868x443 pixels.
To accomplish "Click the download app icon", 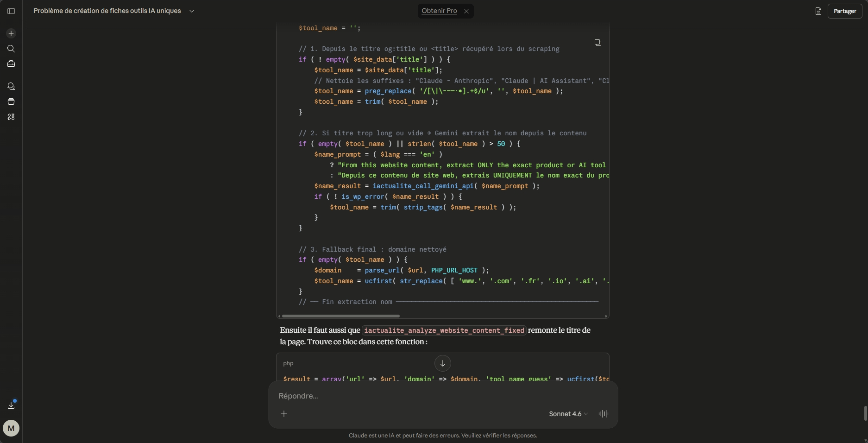I will (11, 405).
